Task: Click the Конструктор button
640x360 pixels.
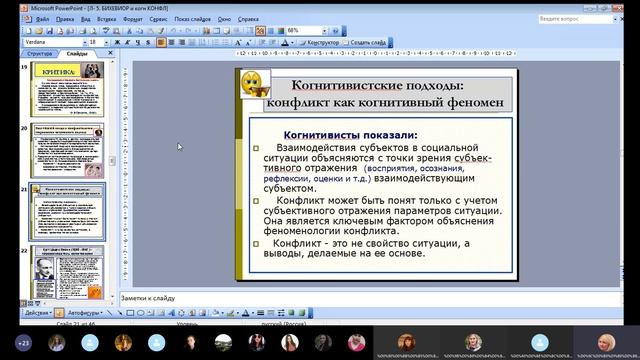Action: tap(319, 42)
